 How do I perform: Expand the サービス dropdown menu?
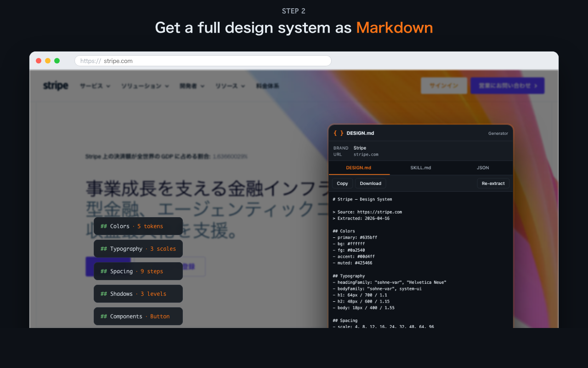(x=95, y=86)
